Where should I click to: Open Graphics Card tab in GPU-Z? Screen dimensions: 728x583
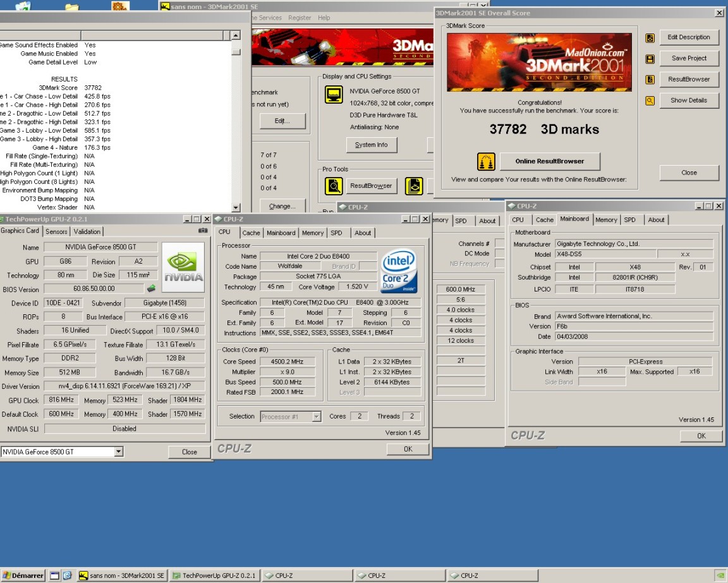coord(20,230)
